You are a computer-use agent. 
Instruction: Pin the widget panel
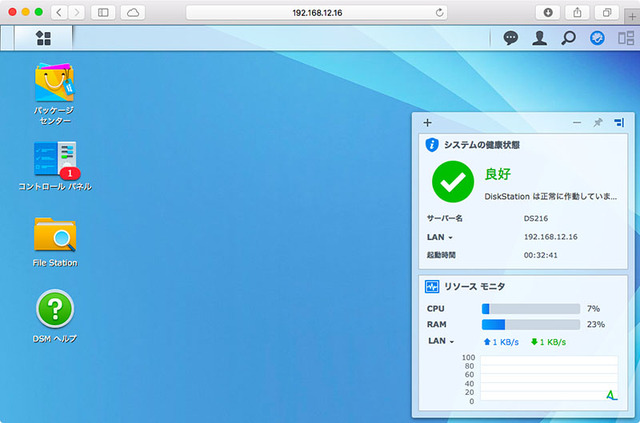coord(598,122)
